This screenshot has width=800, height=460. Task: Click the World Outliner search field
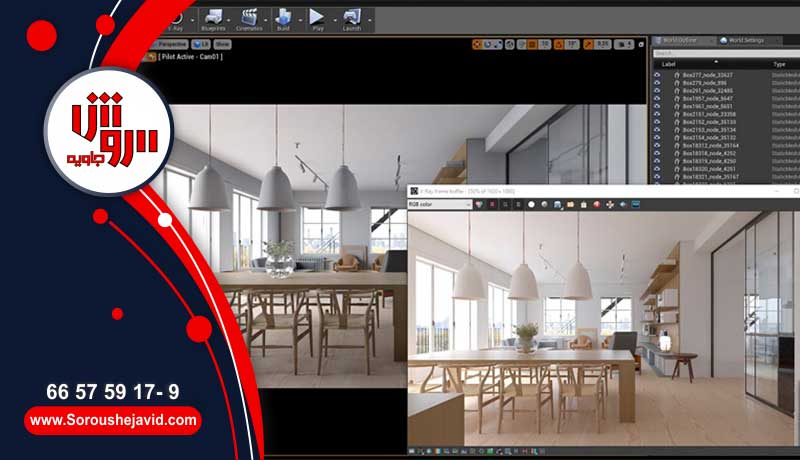click(x=720, y=53)
